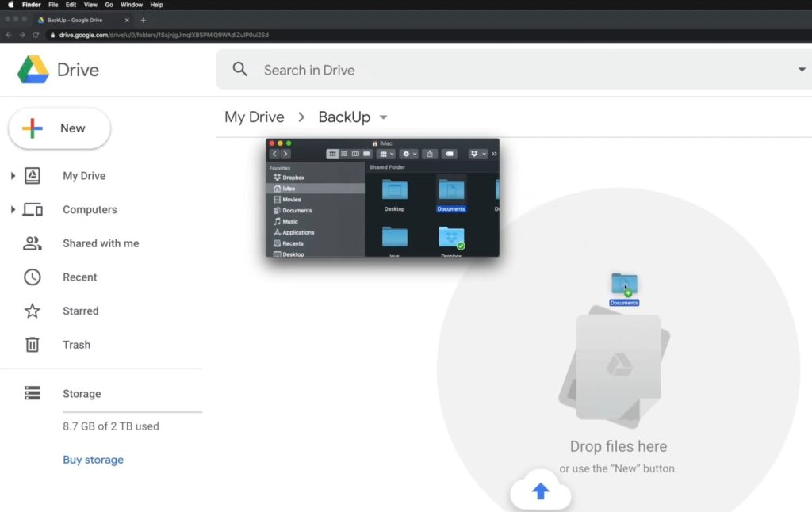The width and height of the screenshot is (812, 512).
Task: Click the Share icon in the Finder toolbar
Action: tap(430, 154)
